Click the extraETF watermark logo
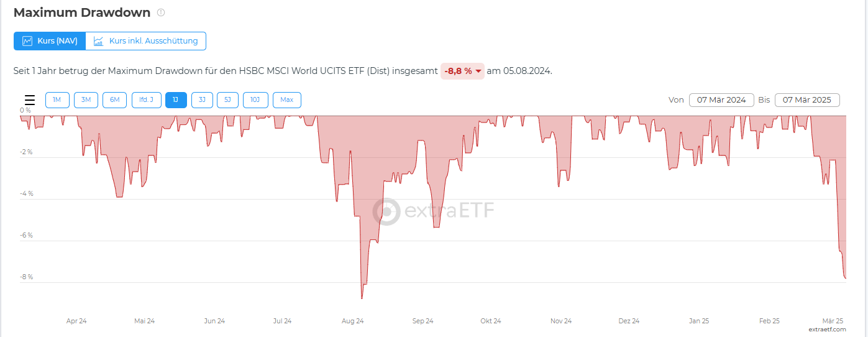This screenshot has width=868, height=337. tap(387, 211)
